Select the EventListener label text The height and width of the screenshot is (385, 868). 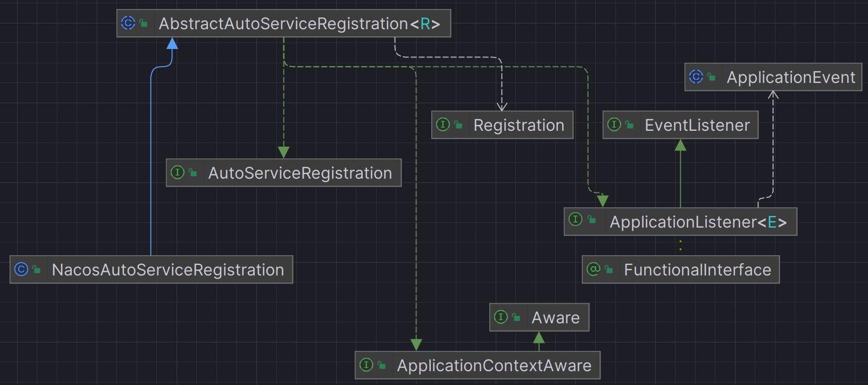pyautogui.click(x=697, y=125)
